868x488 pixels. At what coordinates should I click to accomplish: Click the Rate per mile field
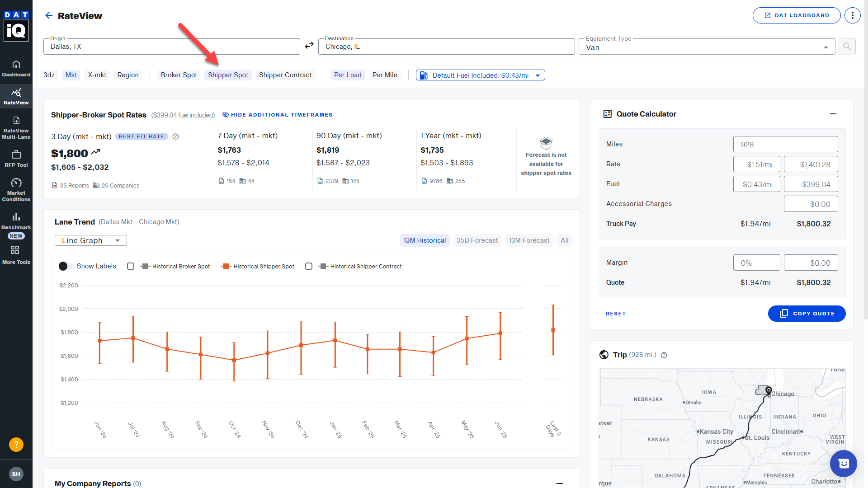[756, 164]
